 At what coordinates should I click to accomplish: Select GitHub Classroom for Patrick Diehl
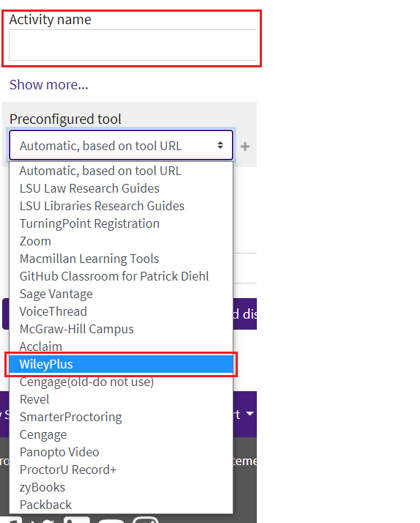pos(121,276)
